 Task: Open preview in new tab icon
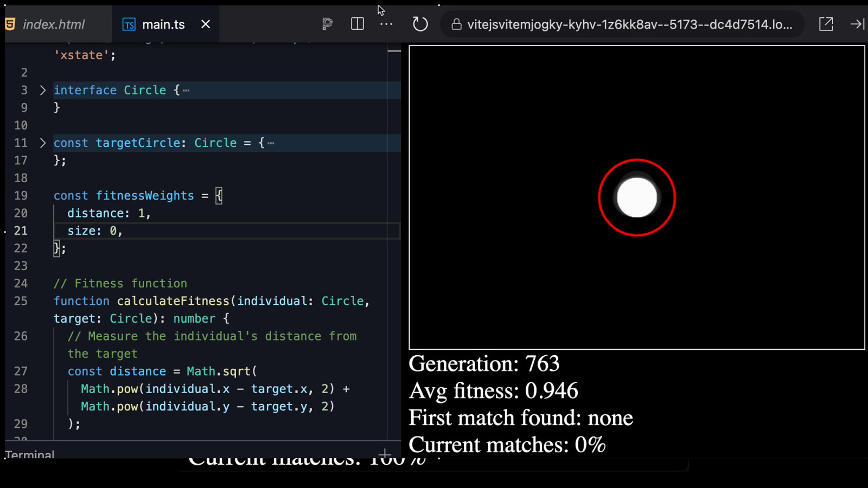click(826, 24)
